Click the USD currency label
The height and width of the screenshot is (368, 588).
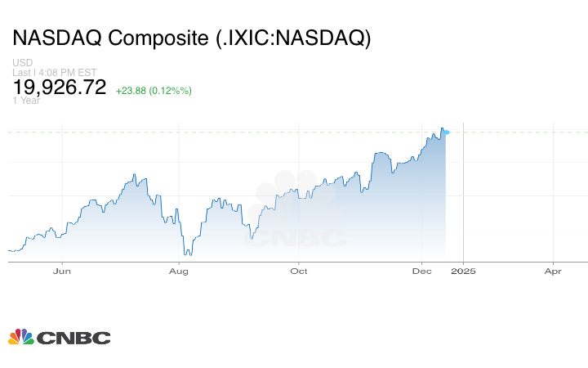coord(22,63)
